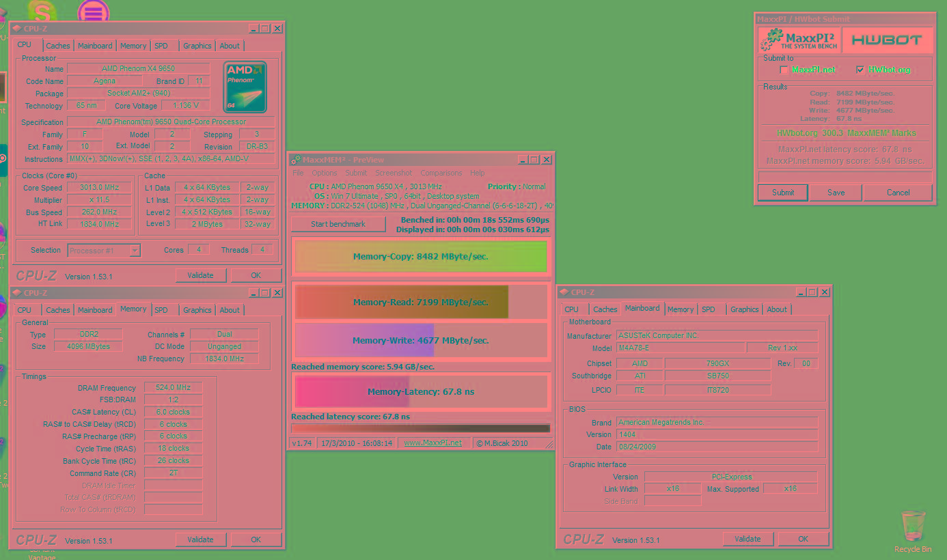The image size is (947, 560).
Task: Click Validate in the CPU-Z CPU window
Action: pos(200,275)
